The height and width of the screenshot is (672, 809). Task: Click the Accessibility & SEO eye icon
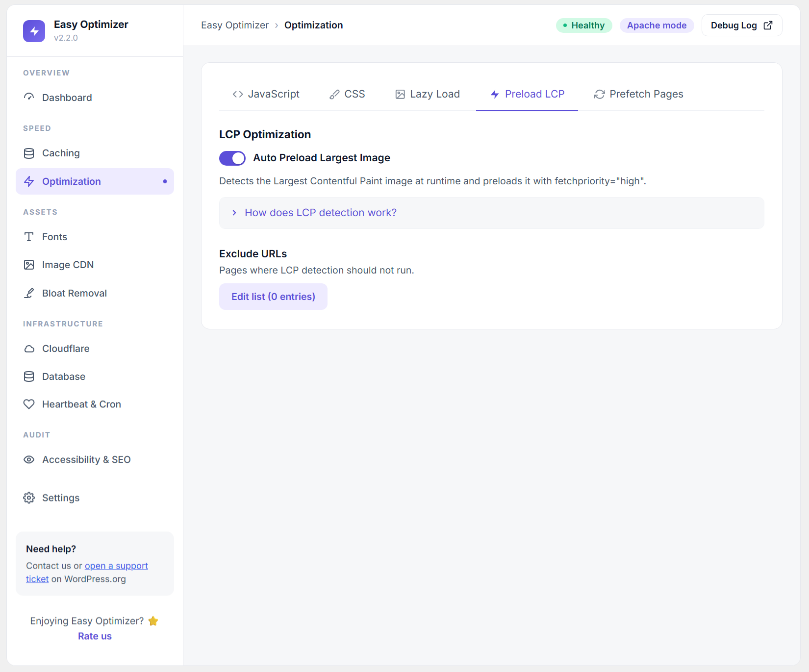[29, 459]
